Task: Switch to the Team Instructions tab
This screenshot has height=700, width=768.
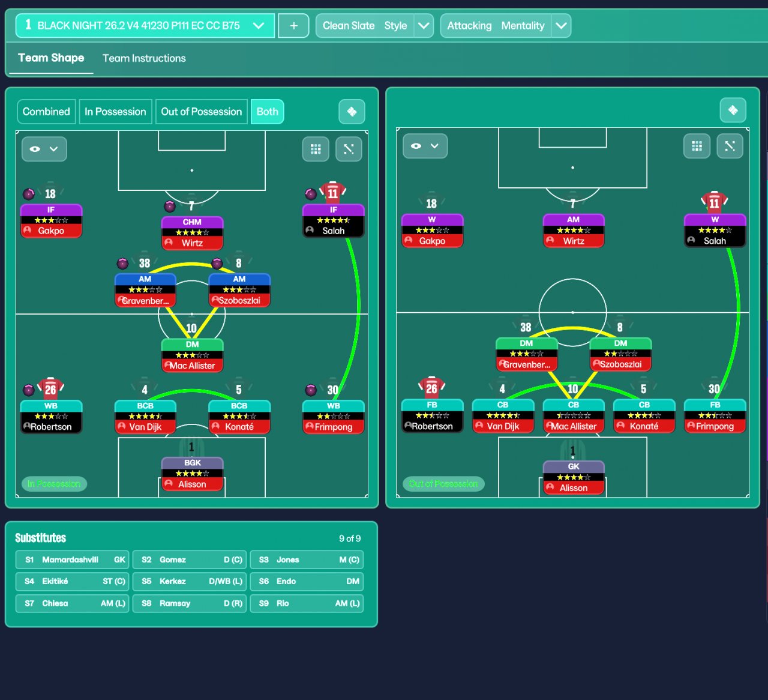Action: (x=144, y=58)
